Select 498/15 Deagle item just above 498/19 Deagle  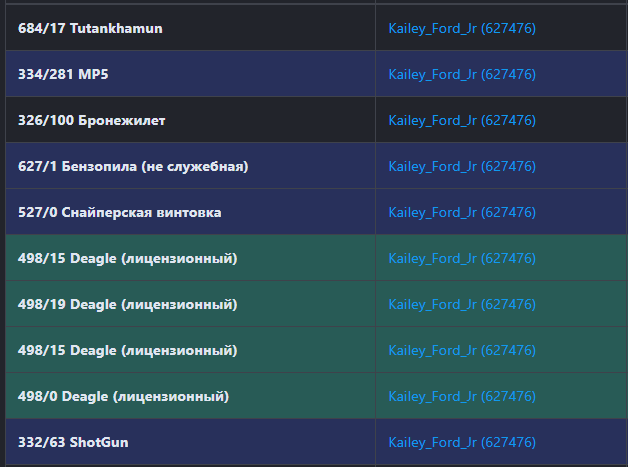click(127, 259)
